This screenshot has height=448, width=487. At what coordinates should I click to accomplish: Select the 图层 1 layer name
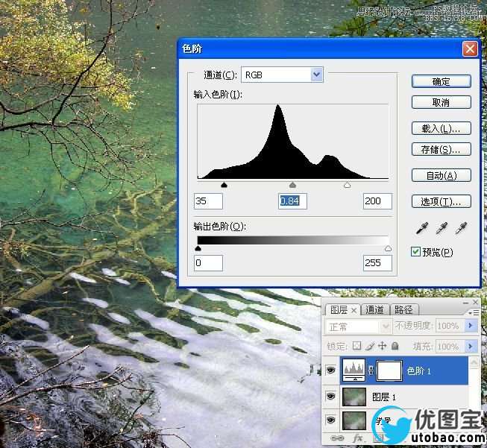[x=384, y=397]
